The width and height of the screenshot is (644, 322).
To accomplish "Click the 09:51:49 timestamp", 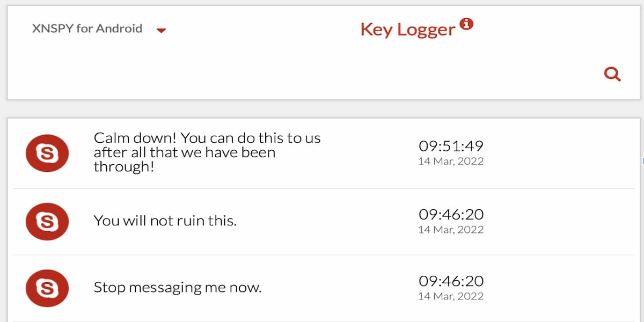I will pos(451,145).
